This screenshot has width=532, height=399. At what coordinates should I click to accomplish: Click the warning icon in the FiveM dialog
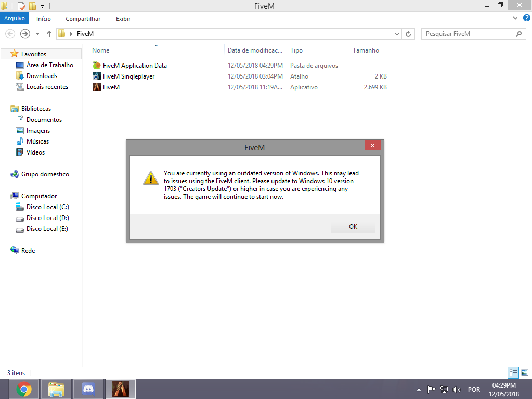[151, 178]
